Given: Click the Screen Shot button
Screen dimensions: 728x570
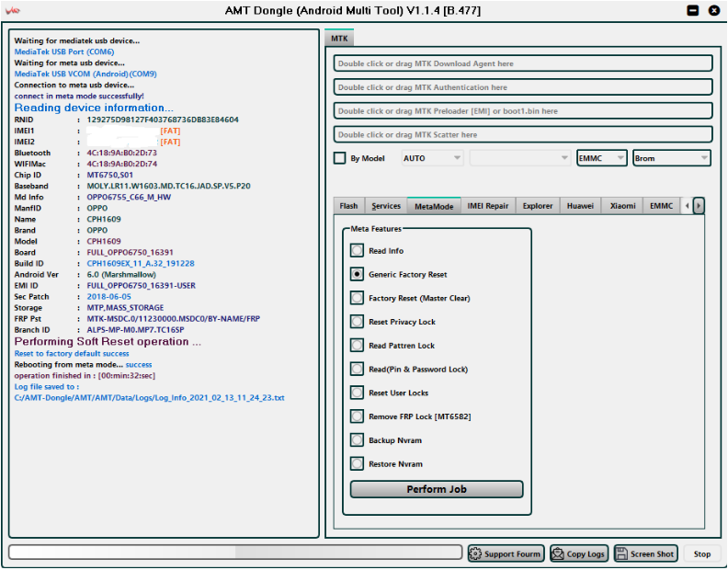Looking at the screenshot, I should (x=646, y=553).
